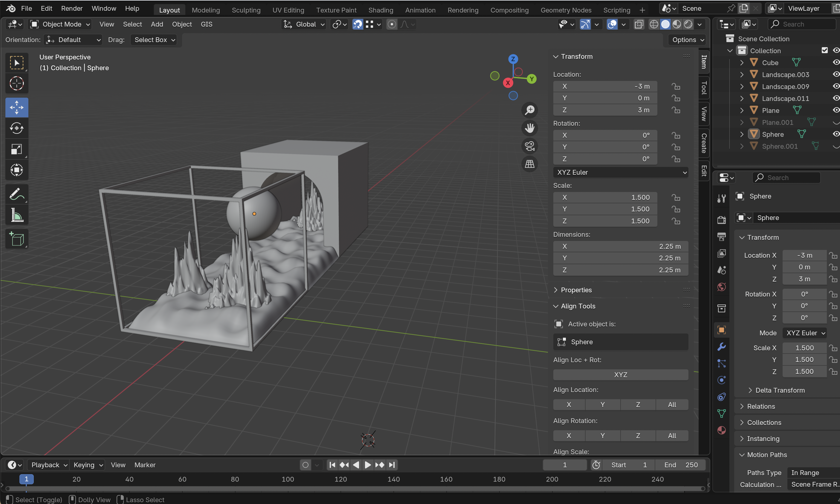This screenshot has height=504, width=840.
Task: Select the Rotate tool in left toolbar
Action: point(16,128)
